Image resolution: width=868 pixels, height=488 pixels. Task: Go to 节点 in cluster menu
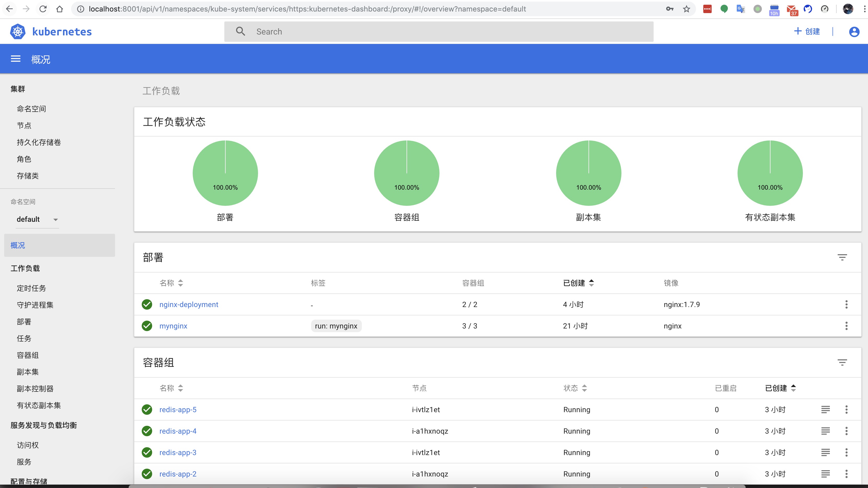coord(24,126)
